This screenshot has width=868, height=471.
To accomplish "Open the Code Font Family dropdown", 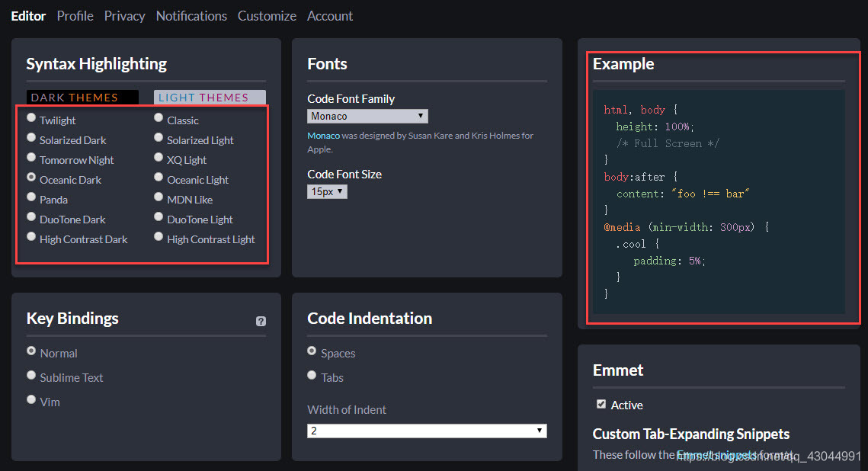I will click(367, 116).
